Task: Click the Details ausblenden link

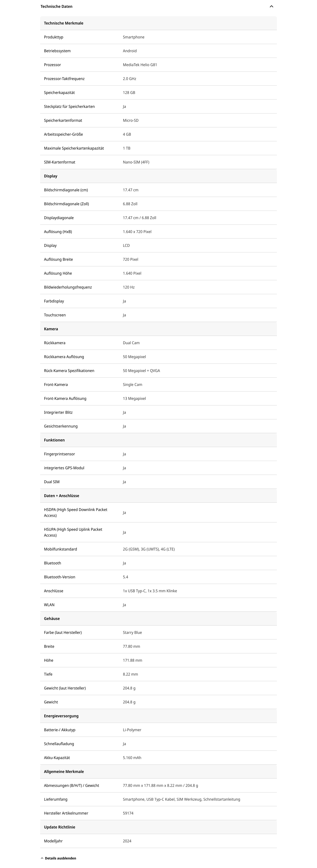Action: click(60, 858)
